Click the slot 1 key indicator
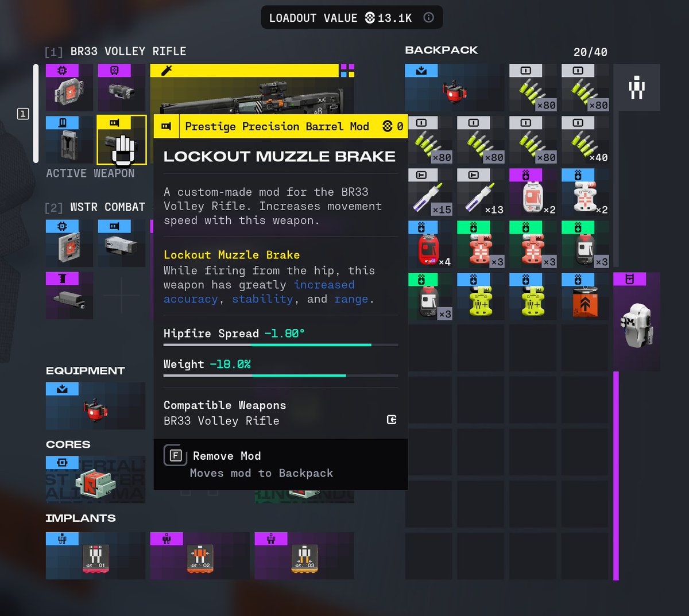 [x=22, y=114]
